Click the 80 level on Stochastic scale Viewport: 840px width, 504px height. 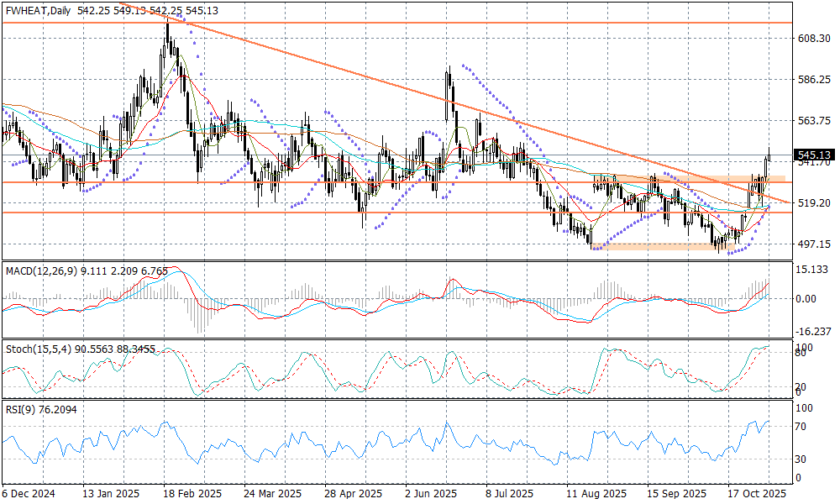pyautogui.click(x=801, y=354)
